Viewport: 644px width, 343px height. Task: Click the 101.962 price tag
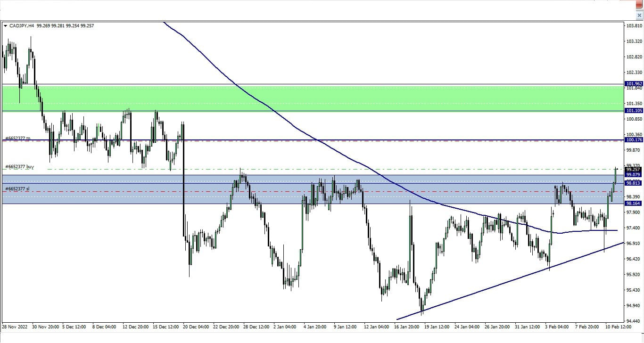(x=634, y=84)
